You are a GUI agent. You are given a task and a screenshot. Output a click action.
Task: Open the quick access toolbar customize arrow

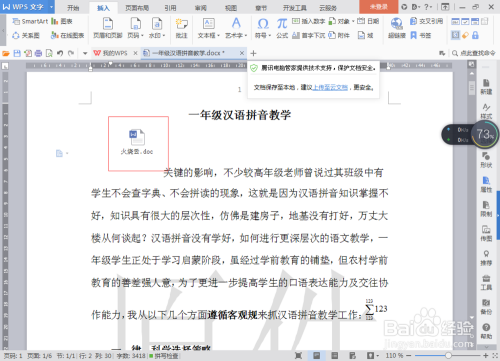[x=85, y=53]
